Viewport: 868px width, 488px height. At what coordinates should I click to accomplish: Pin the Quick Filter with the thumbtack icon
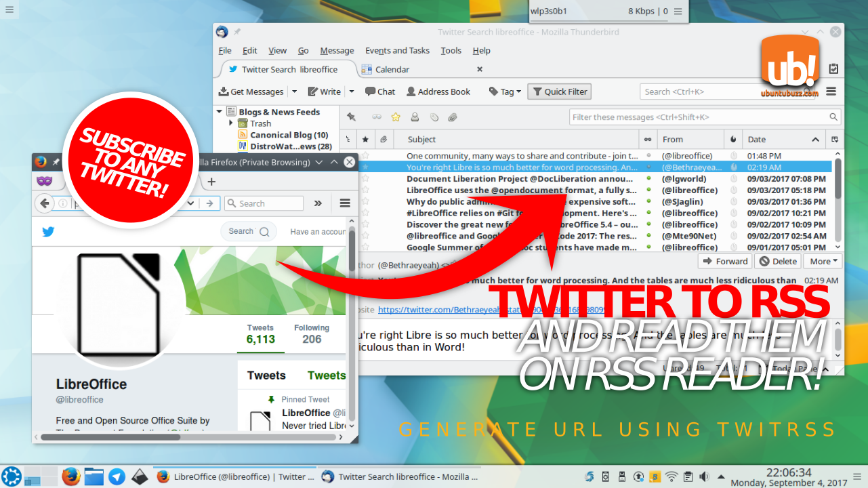[x=351, y=117]
